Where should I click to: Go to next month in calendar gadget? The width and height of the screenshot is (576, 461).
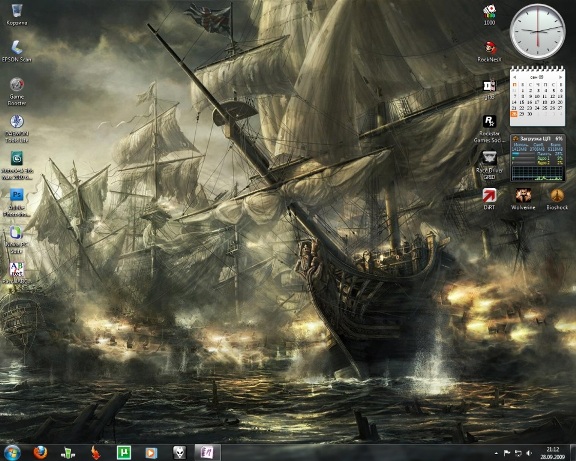560,77
